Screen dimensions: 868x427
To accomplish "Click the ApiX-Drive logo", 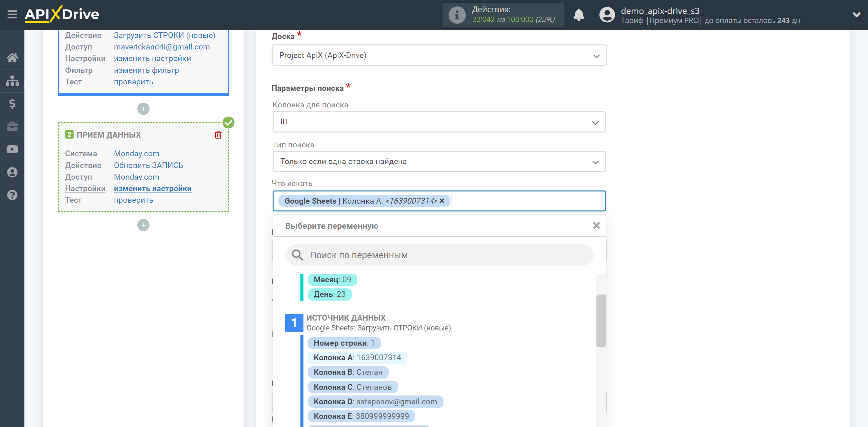I will (x=62, y=15).
